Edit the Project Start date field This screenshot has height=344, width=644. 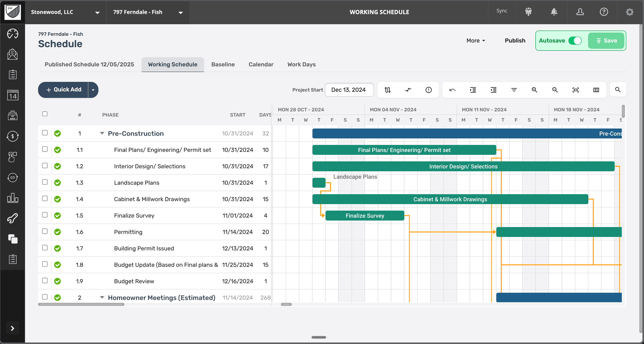click(x=349, y=90)
